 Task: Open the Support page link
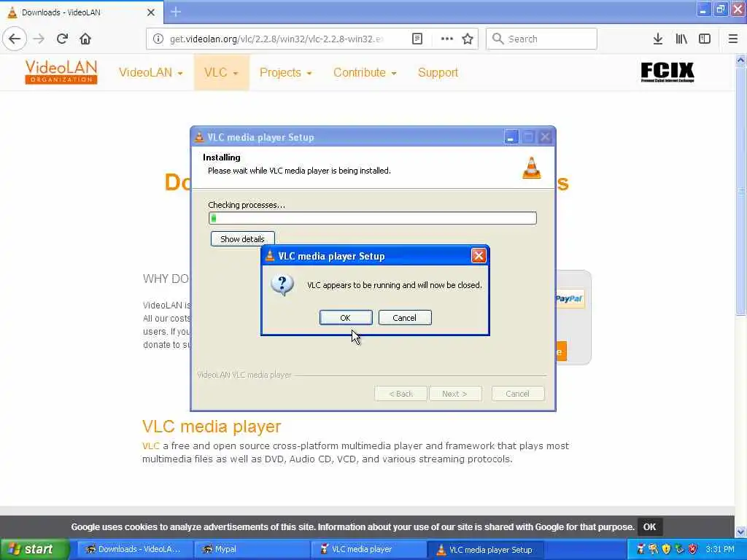438,73
